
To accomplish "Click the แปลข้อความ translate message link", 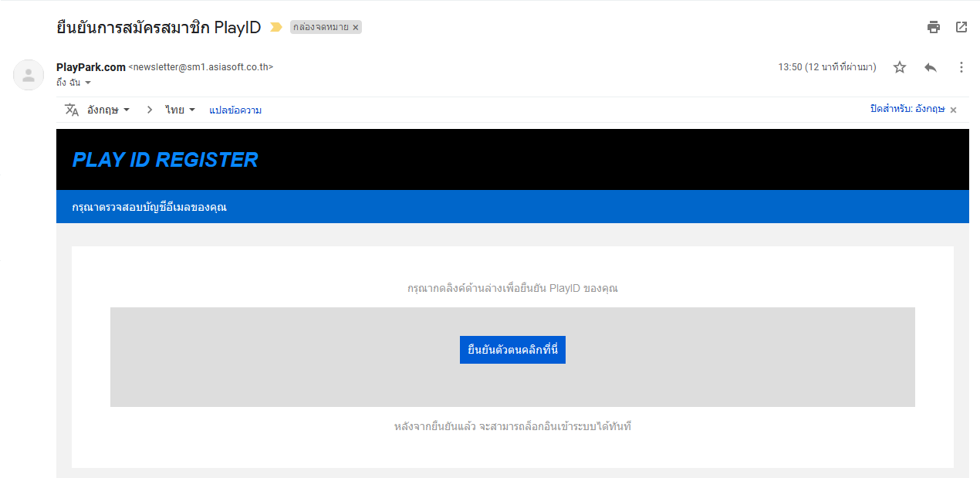I will (235, 110).
